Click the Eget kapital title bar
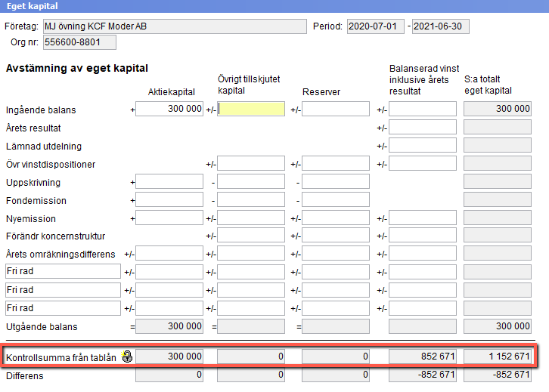This screenshot has height=392, width=549. [x=274, y=6]
